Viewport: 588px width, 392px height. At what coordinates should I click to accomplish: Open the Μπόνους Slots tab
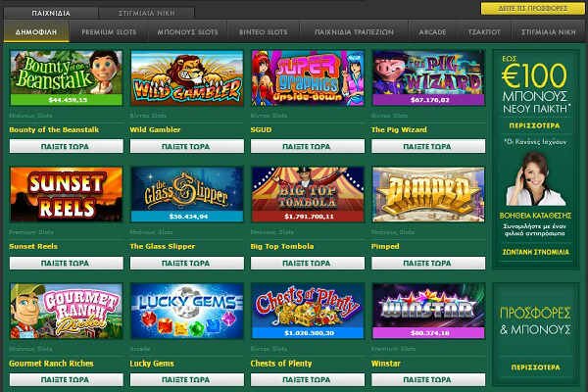pos(187,32)
